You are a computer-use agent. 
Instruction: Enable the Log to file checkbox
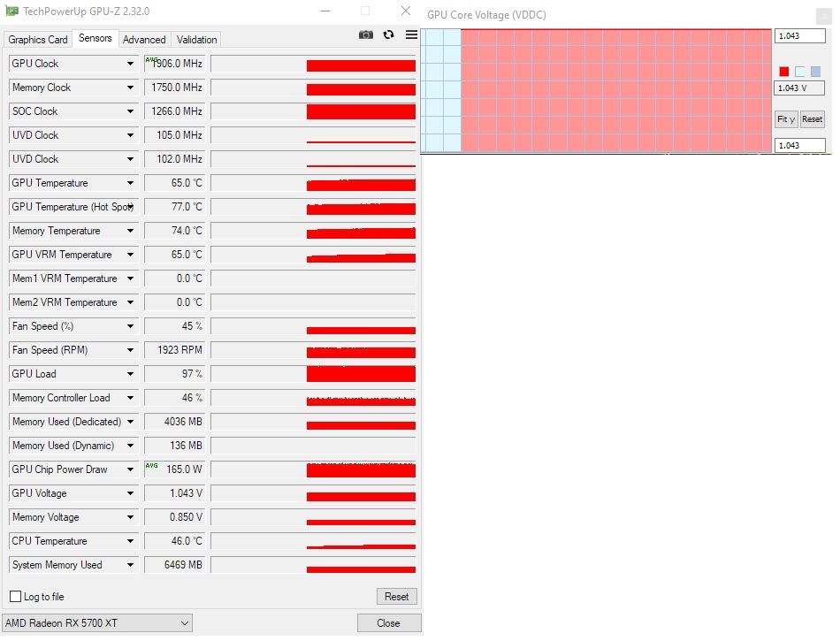coord(16,597)
